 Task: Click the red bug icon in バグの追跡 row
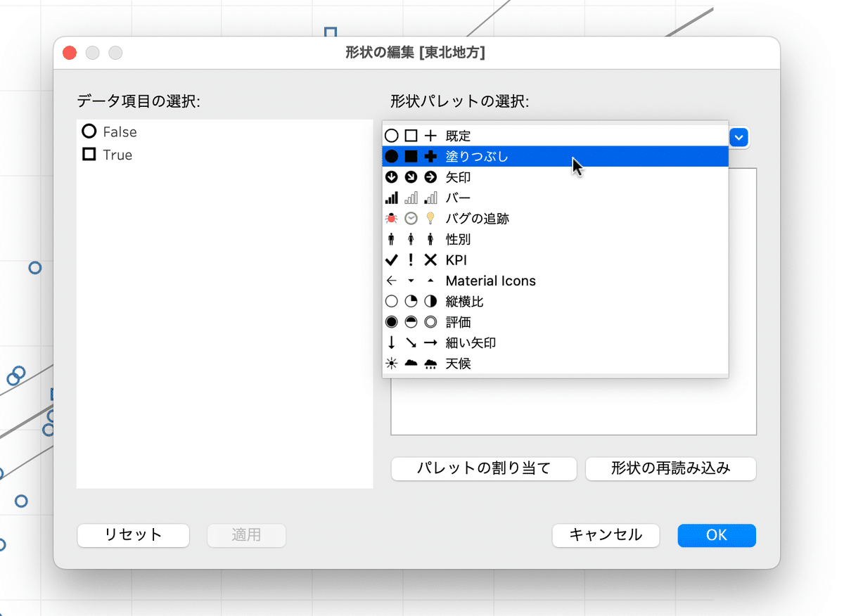(x=392, y=219)
